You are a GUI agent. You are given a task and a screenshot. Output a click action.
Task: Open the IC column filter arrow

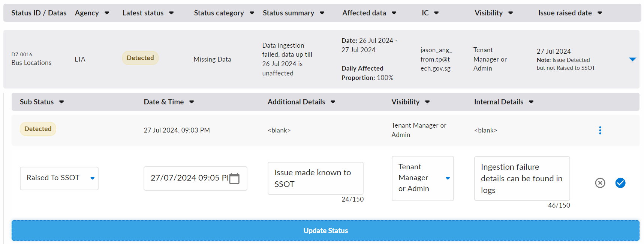click(436, 13)
